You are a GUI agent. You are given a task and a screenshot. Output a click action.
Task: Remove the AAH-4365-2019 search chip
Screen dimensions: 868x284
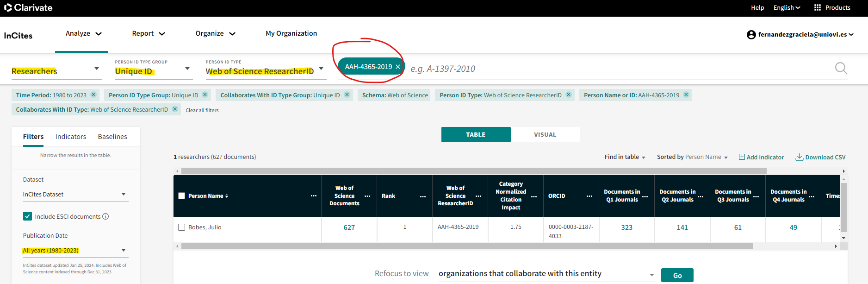398,67
